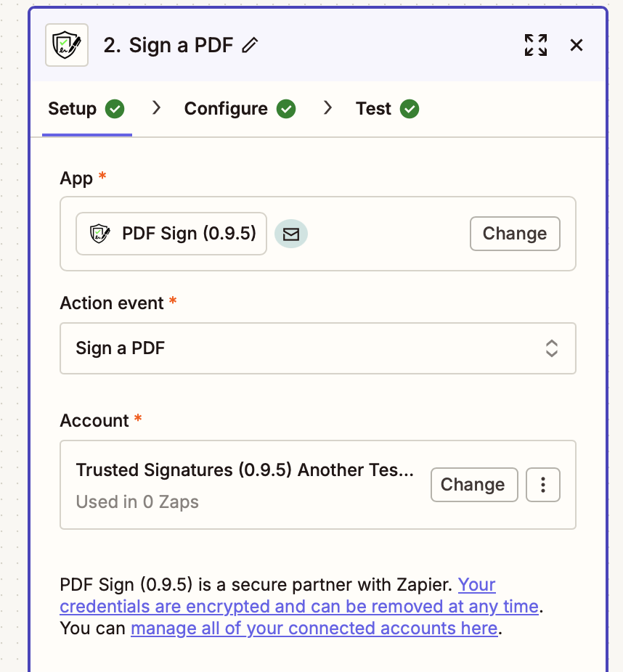Switch to the Configure tab
The image size is (623, 672).
pos(226,109)
